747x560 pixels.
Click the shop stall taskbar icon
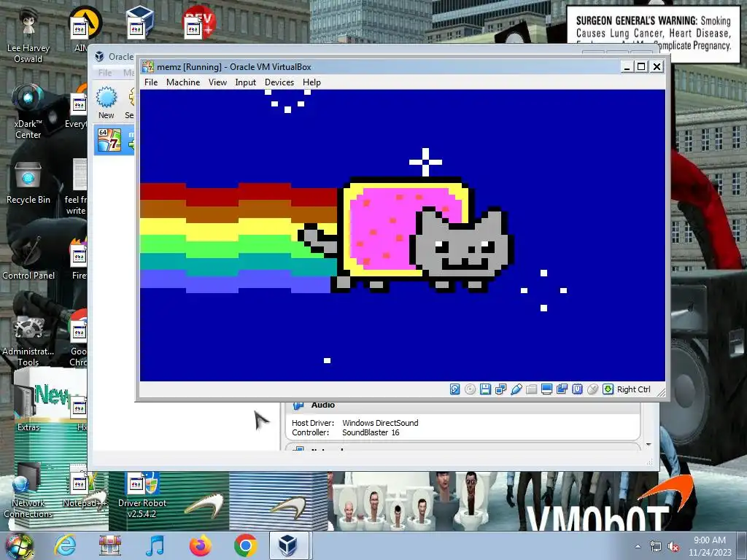click(x=110, y=545)
